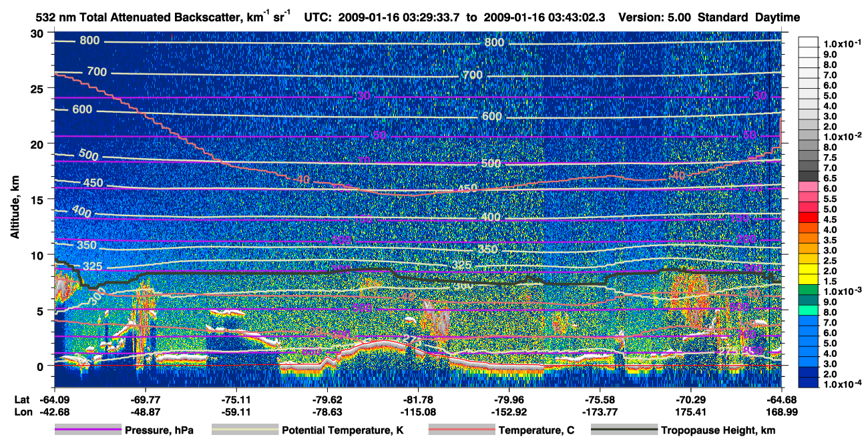Screen dimensions: 868x445
Task: Click latitude value -79.96
Action: coord(509,399)
